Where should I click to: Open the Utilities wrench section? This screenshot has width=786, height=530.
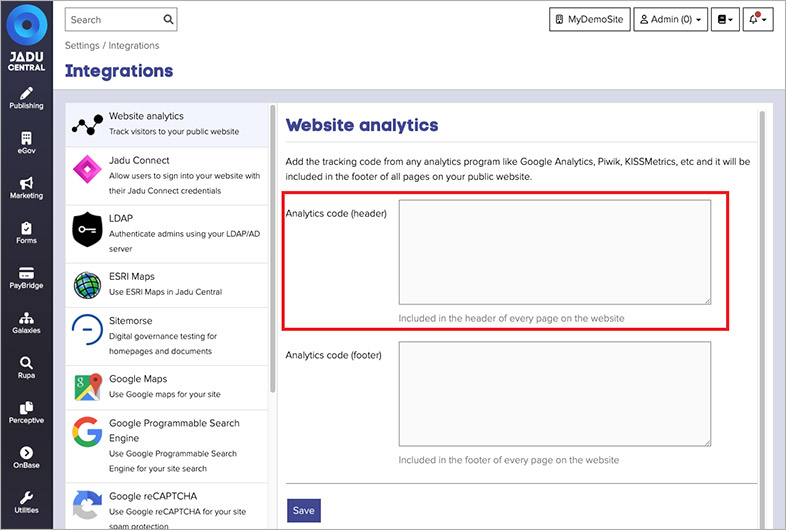coord(26,502)
